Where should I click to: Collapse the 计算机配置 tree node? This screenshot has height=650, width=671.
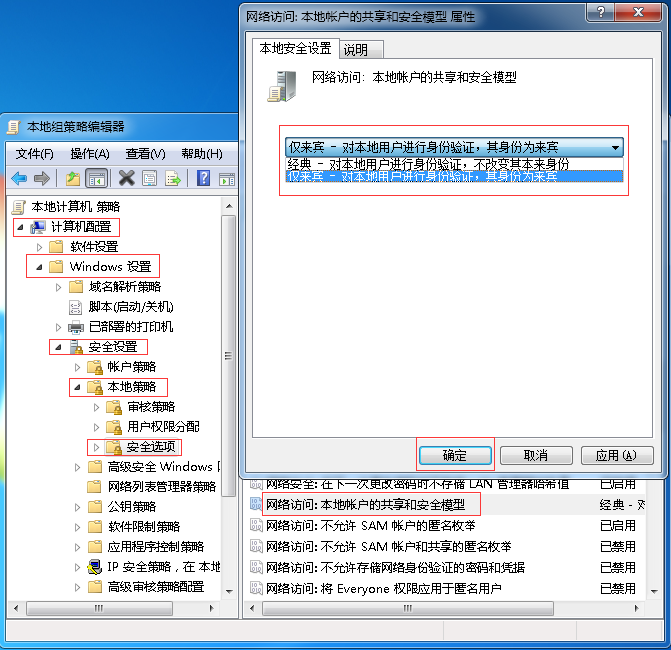21,227
